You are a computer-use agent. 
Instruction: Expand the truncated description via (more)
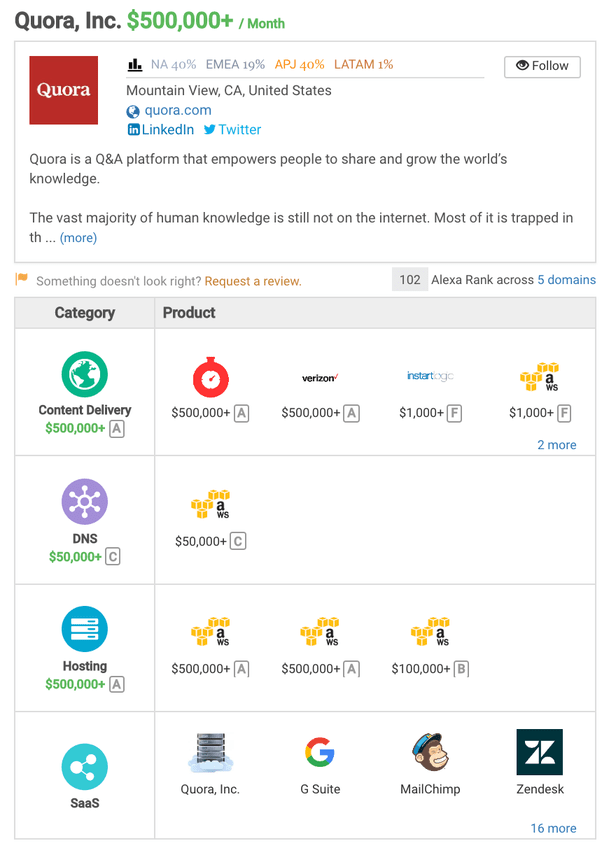coord(77,238)
